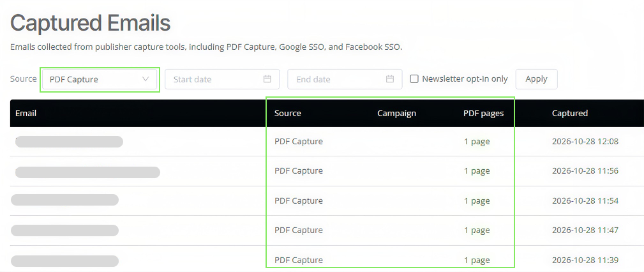Click the Captured column header

570,114
